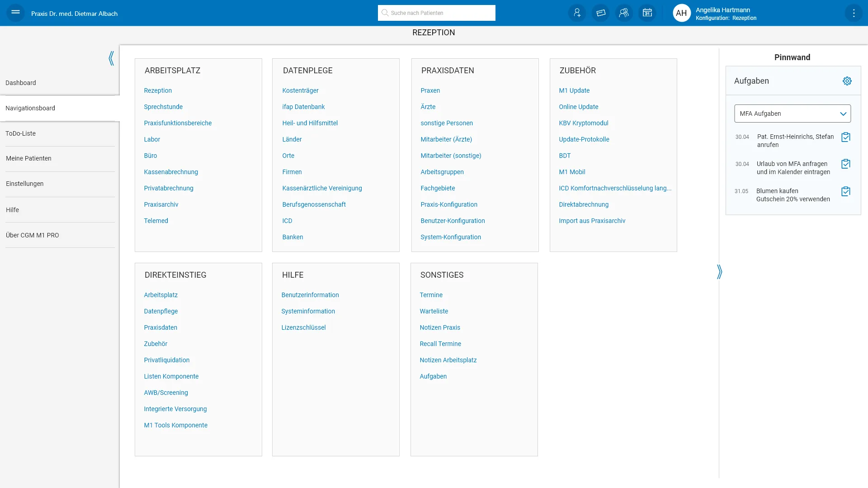Open Mitarbeiter (Ärzte) link
This screenshot has width=868, height=488.
click(x=446, y=139)
